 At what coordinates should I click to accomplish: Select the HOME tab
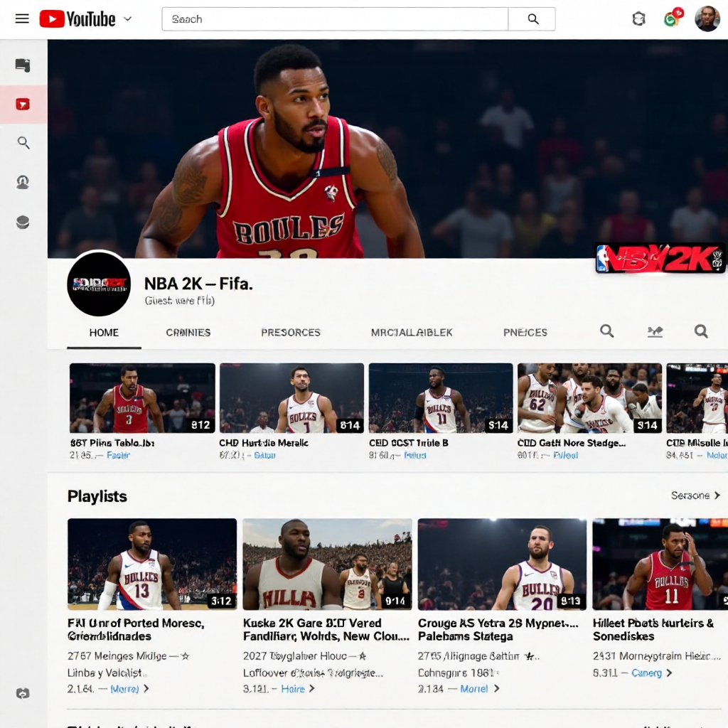click(104, 333)
